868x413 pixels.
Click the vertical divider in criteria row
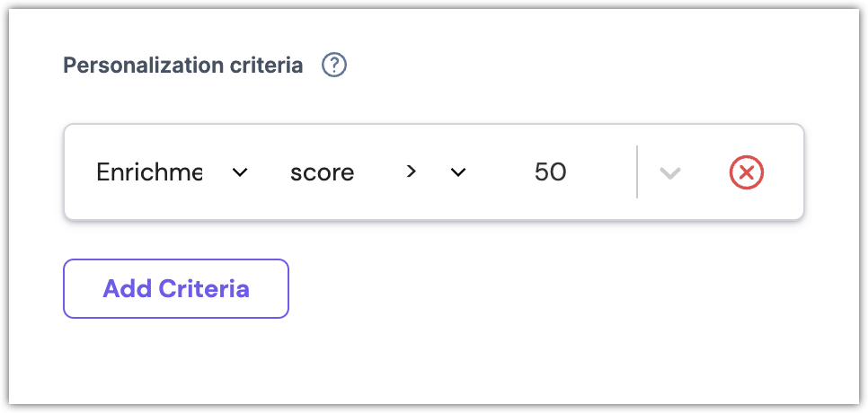[x=637, y=171]
